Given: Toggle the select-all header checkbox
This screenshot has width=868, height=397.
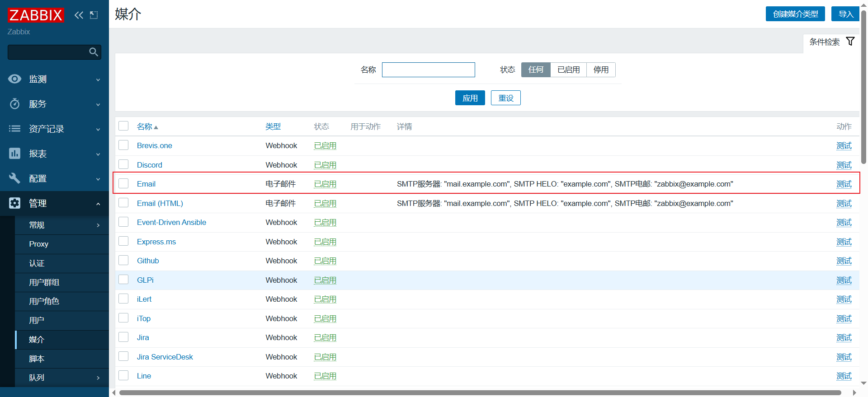Looking at the screenshot, I should coord(123,126).
